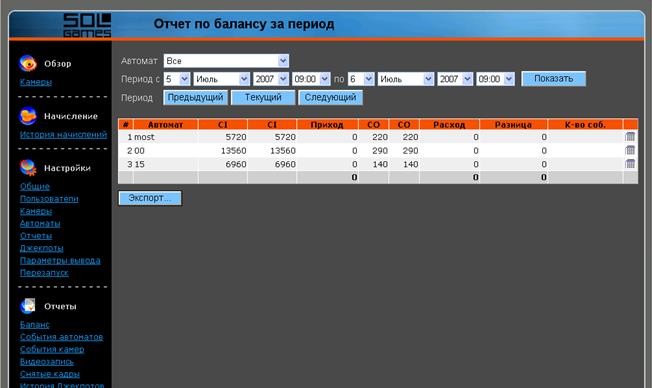Screen dimensions: 652x388
Task: Click the Расход column header
Action: coord(449,124)
